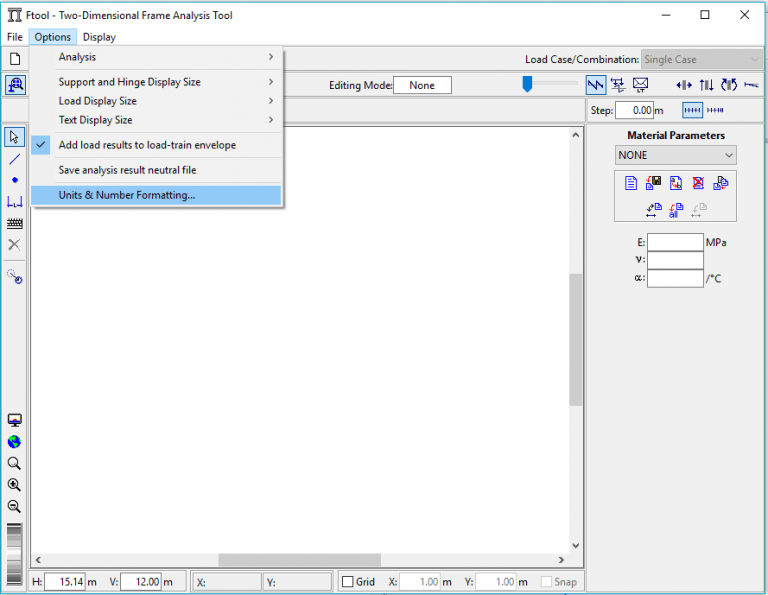Click the horizontal scrollbar right arrow

pyautogui.click(x=561, y=560)
